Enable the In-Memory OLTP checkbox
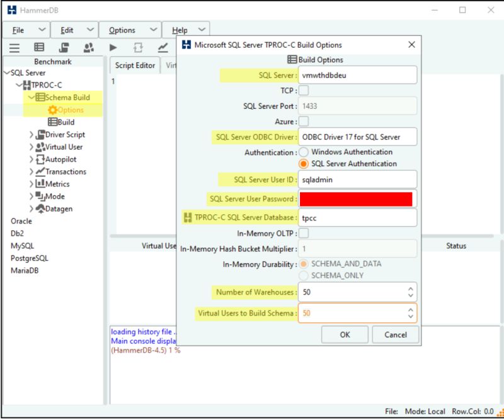 coord(304,233)
